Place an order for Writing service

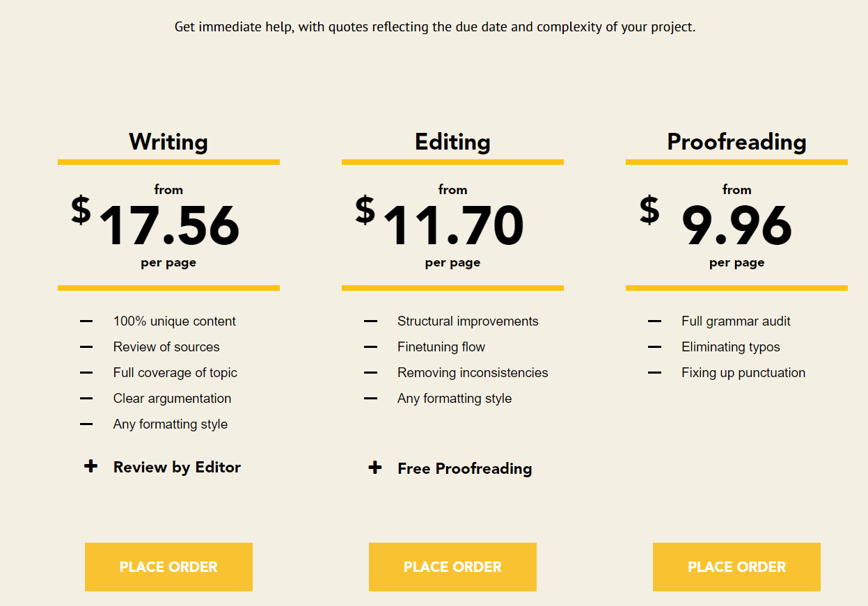[x=168, y=567]
